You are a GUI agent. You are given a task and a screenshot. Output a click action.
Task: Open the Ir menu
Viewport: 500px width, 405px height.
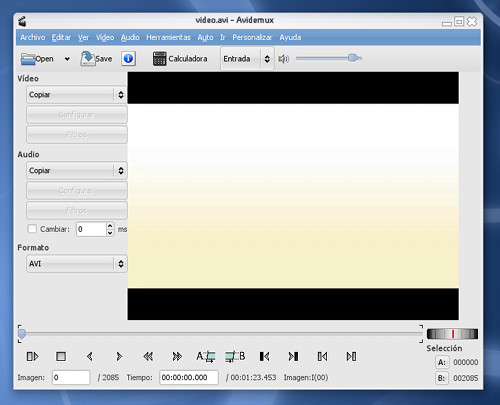[223, 37]
